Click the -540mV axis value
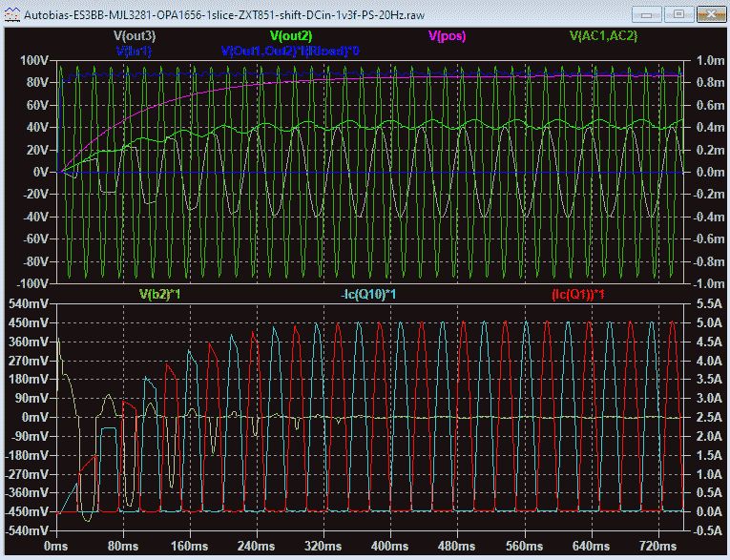This screenshot has height=560, width=730. [27, 530]
